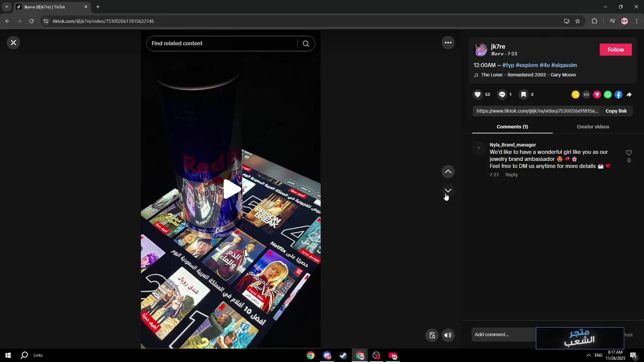The height and width of the screenshot is (362, 644).
Task: Open comments via the speech bubble icon
Action: pyautogui.click(x=502, y=95)
